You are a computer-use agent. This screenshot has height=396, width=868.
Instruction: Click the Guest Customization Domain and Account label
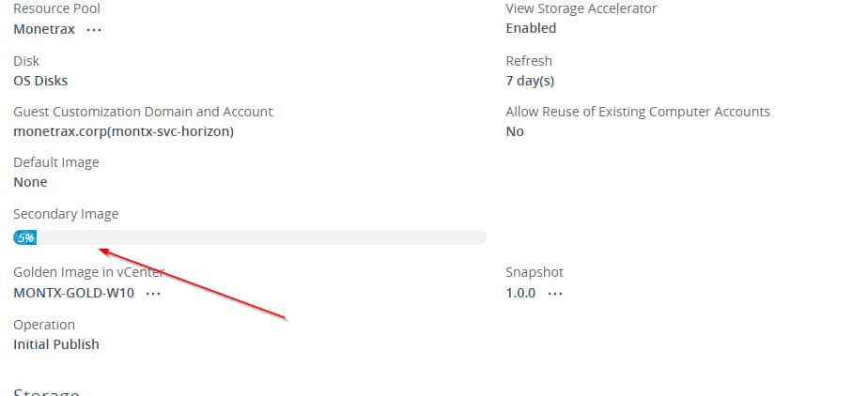143,112
